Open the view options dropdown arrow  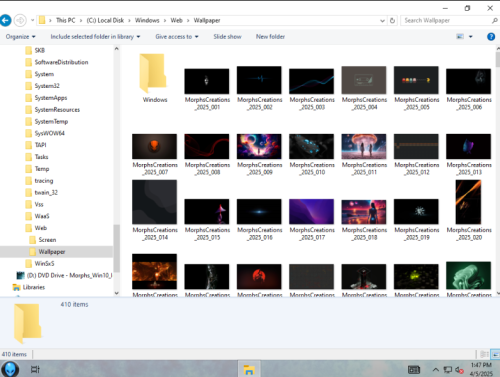tap(471, 37)
